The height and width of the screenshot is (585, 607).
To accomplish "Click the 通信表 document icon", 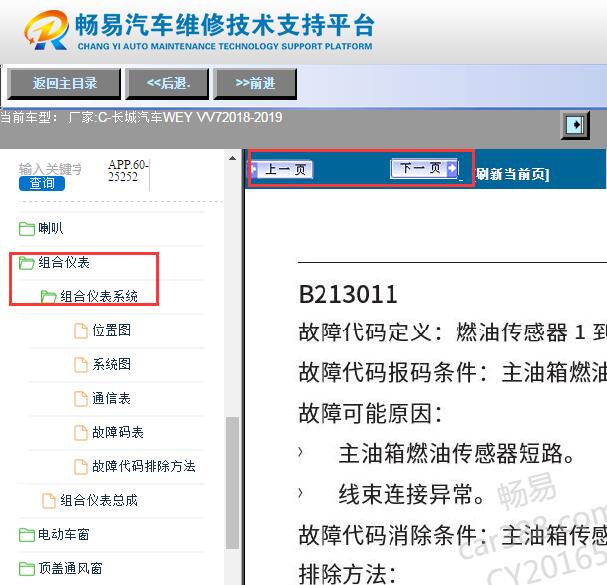I will point(81,399).
